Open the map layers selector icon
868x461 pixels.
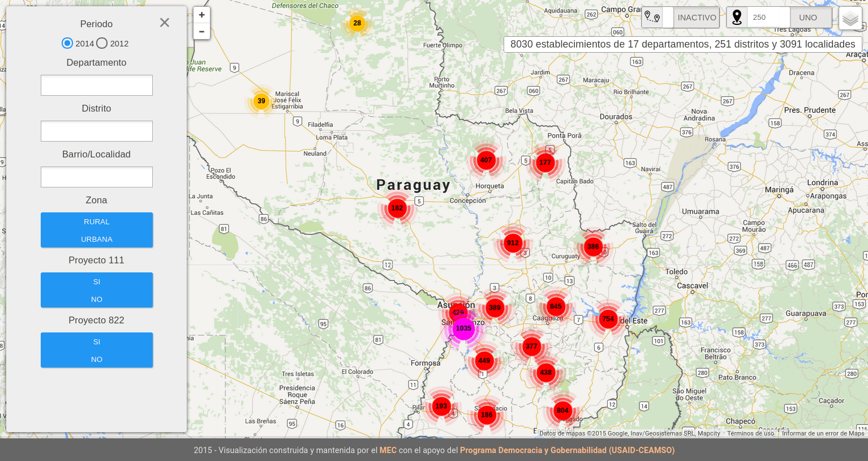click(850, 18)
